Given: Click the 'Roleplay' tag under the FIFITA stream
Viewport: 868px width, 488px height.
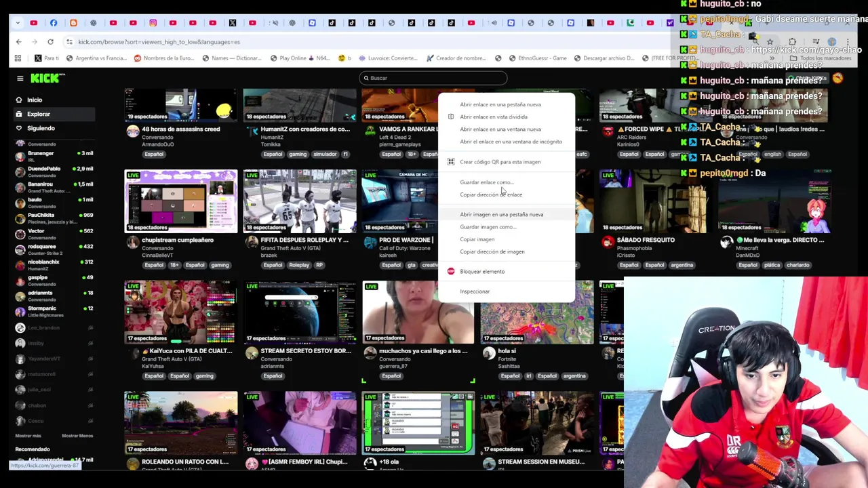Looking at the screenshot, I should pyautogui.click(x=299, y=265).
